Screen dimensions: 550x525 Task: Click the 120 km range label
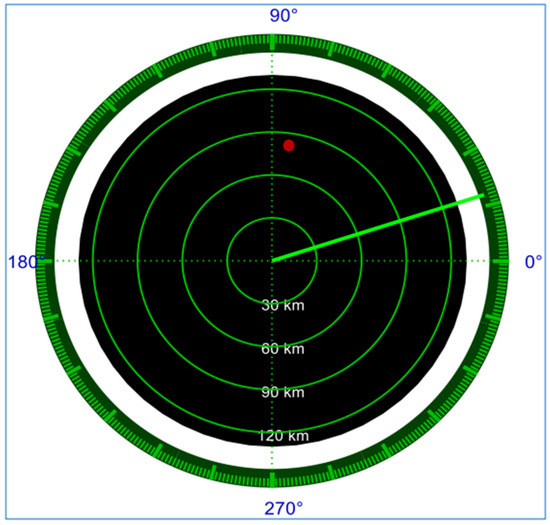pos(283,436)
